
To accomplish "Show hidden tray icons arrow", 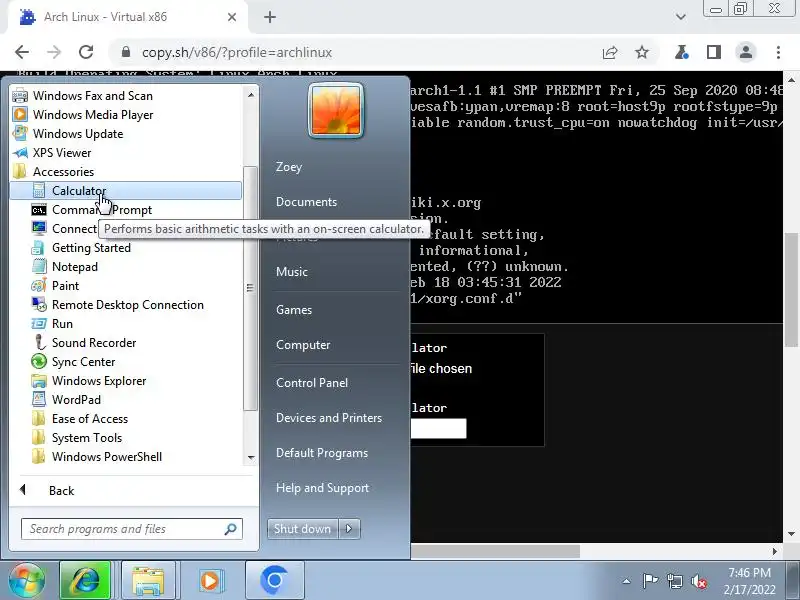I will tap(627, 581).
